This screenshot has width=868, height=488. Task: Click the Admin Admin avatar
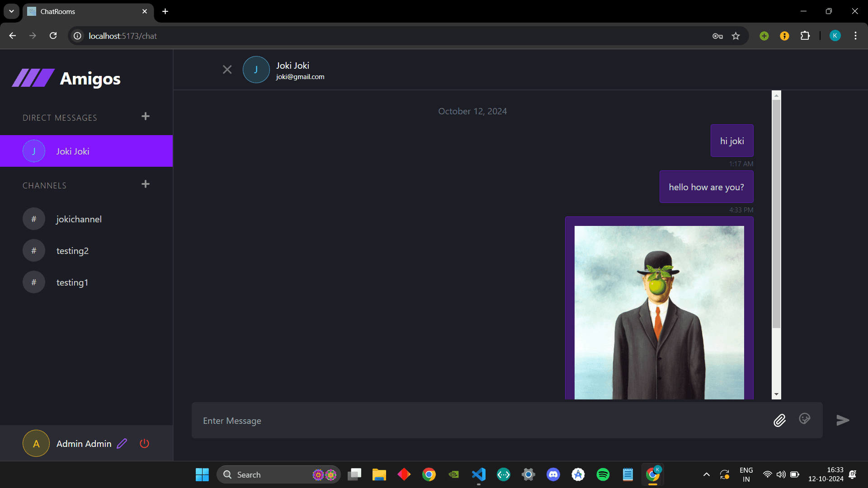tap(36, 443)
